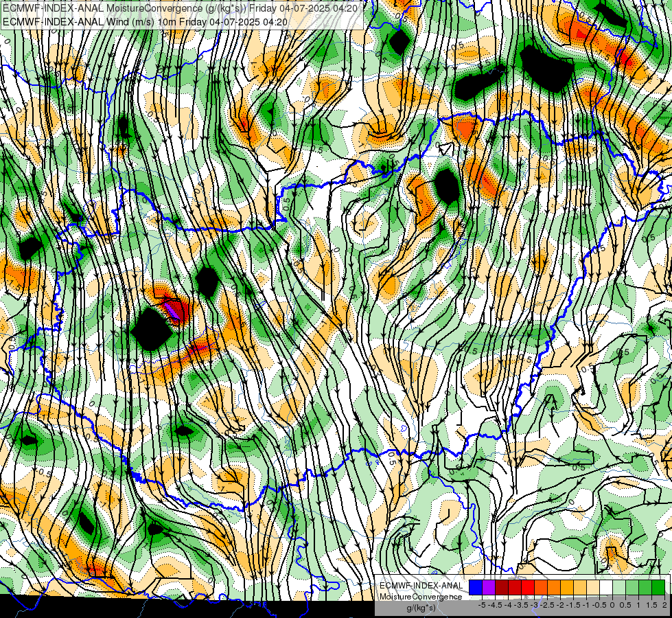
Task: Click the red swatch between -4 and -3.5
Action: pyautogui.click(x=515, y=588)
